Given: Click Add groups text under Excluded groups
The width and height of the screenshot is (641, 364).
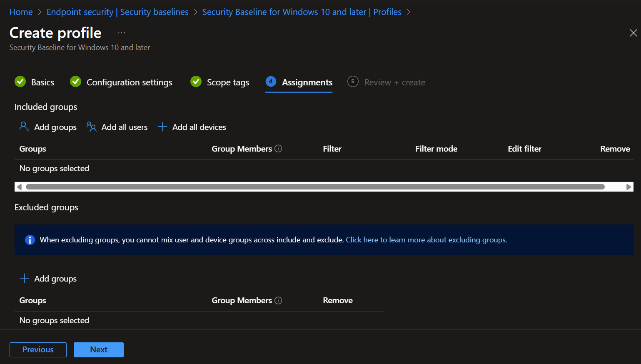Looking at the screenshot, I should 55,279.
